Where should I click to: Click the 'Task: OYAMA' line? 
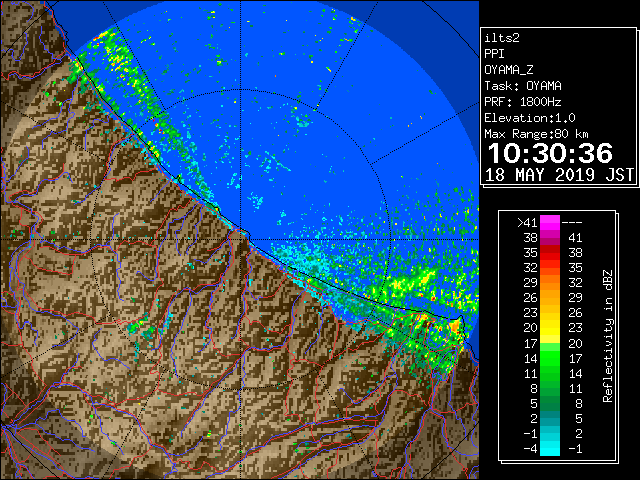pos(523,86)
